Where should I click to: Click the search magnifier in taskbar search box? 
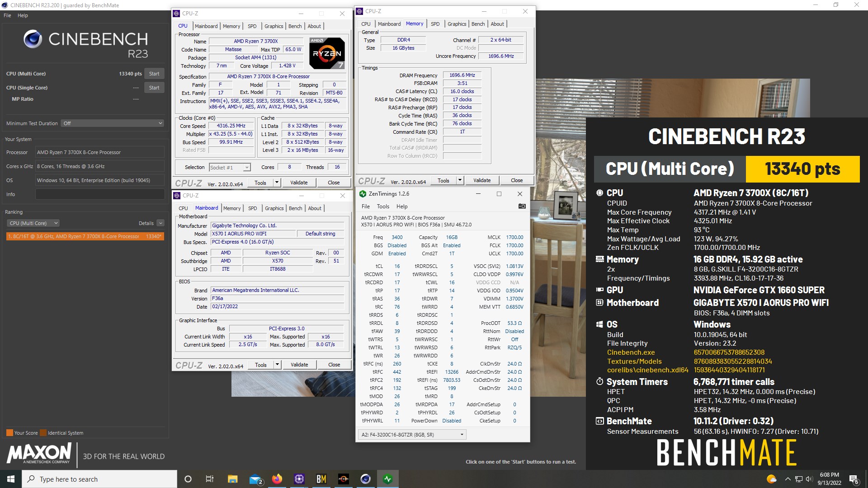31,479
